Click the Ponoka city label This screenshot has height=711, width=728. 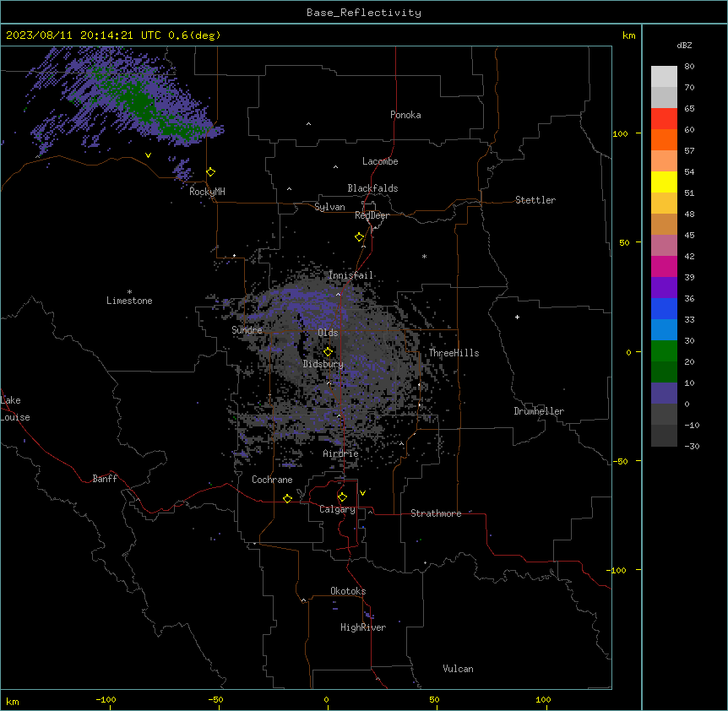click(x=405, y=115)
